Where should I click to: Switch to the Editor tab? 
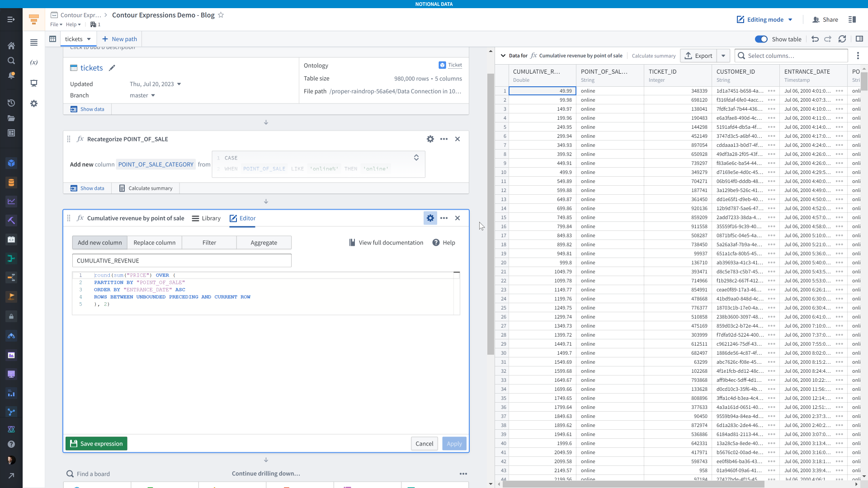pyautogui.click(x=243, y=218)
